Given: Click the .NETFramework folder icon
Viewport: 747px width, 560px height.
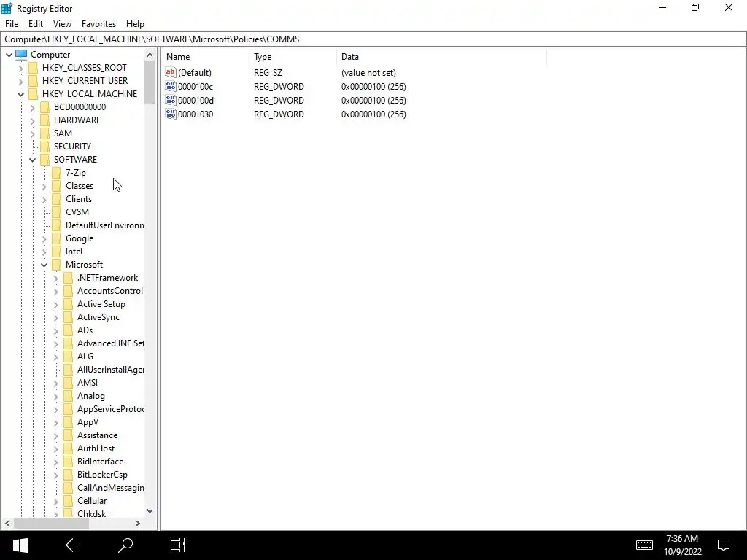Looking at the screenshot, I should [x=68, y=278].
